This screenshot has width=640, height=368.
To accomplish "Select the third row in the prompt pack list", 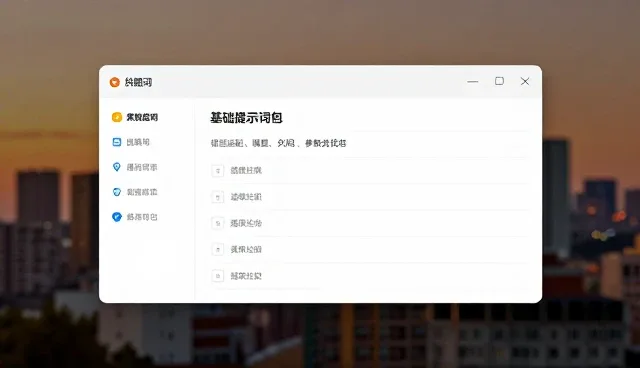I will tap(370, 223).
